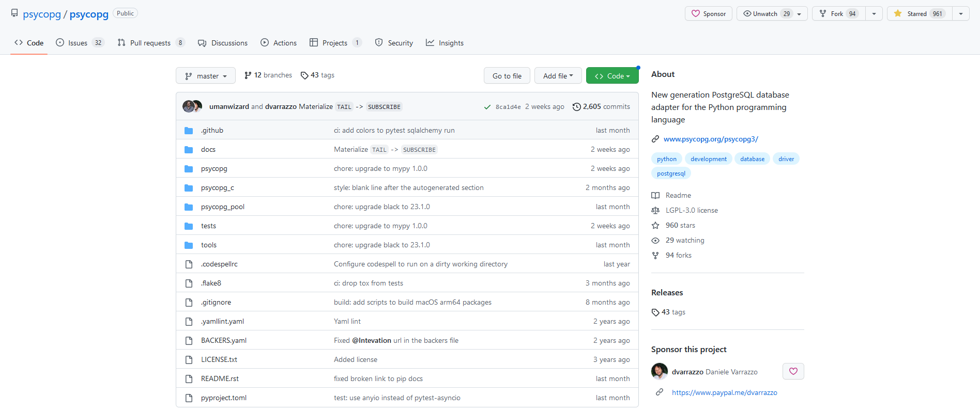Image resolution: width=980 pixels, height=411 pixels.
Task: Click the link icon beside the psycopg.org URL
Action: (x=655, y=139)
